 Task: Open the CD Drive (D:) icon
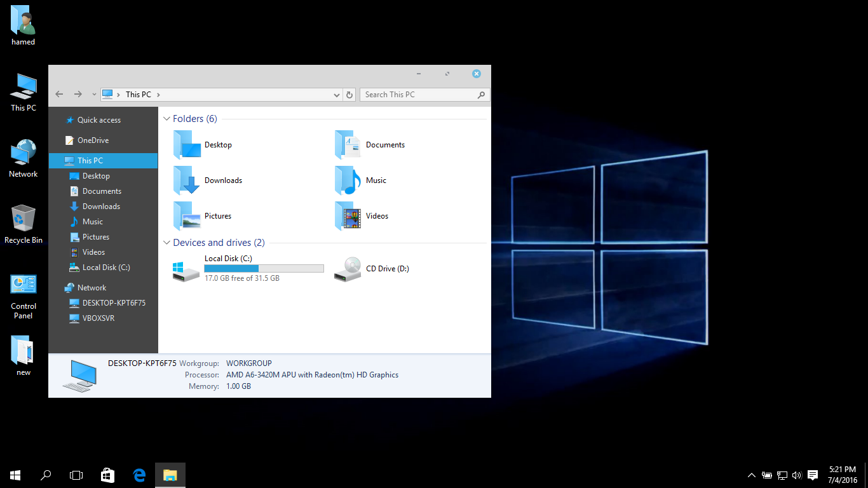pyautogui.click(x=348, y=269)
